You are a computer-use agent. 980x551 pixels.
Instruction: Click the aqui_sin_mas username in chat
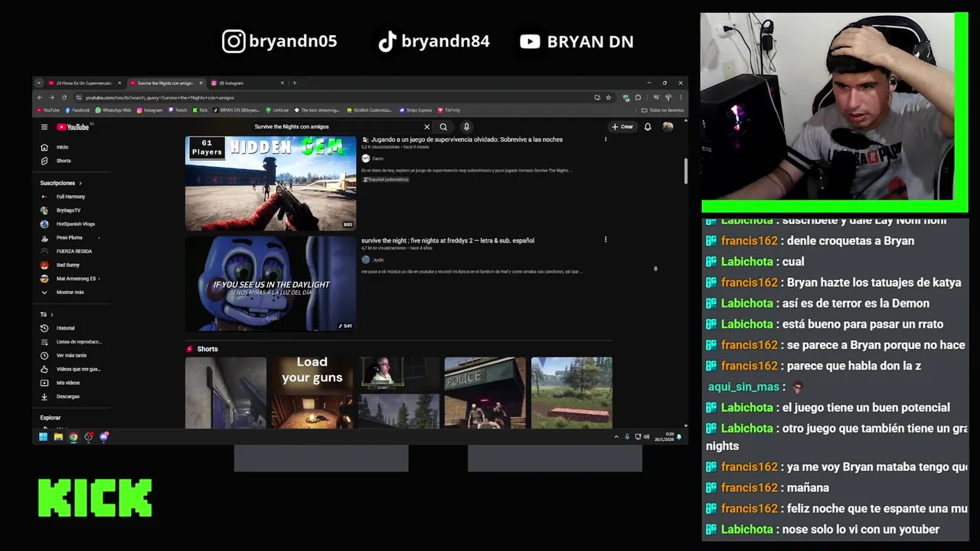pos(743,387)
